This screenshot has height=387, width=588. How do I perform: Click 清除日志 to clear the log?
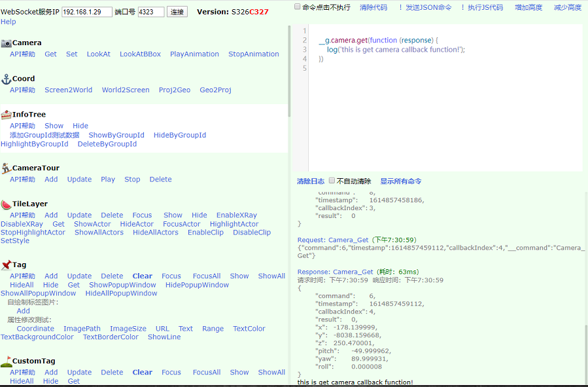point(310,181)
